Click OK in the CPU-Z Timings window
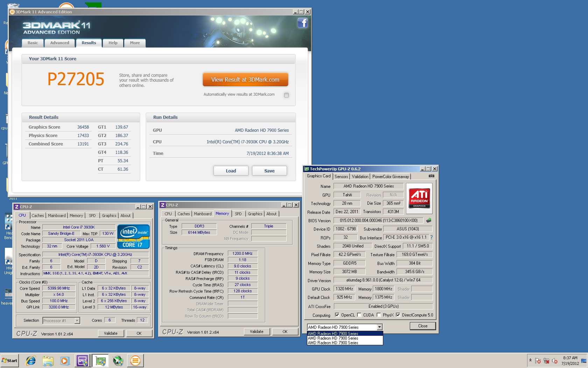Screen dimensions: 588x368 (285, 332)
